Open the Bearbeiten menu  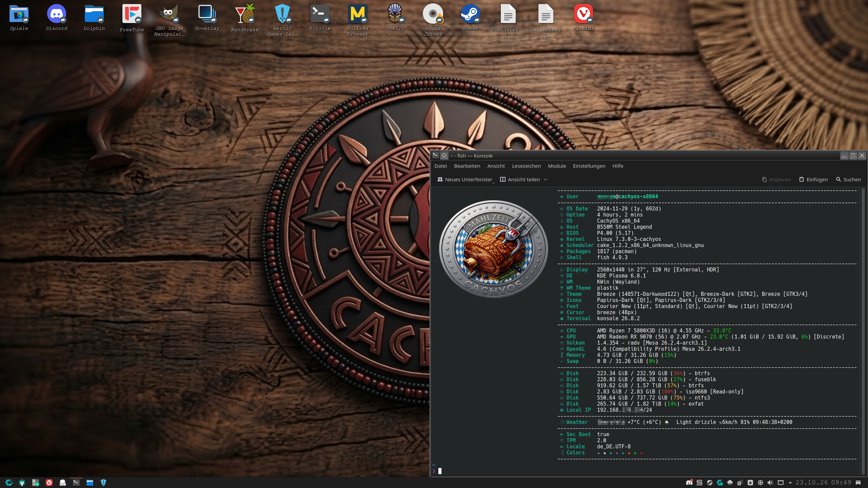467,166
